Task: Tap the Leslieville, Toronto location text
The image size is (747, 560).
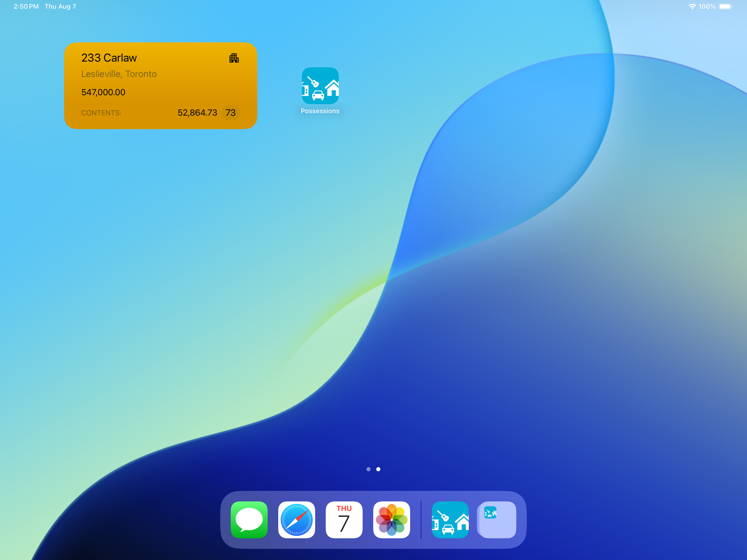Action: pyautogui.click(x=119, y=74)
